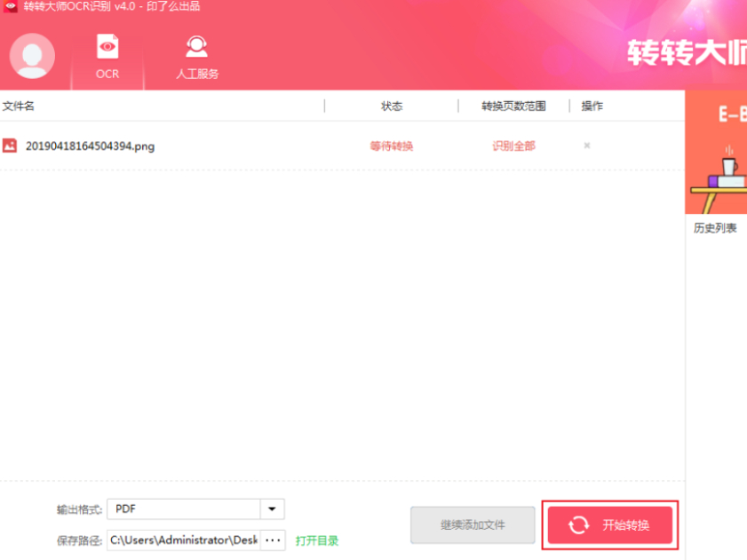The image size is (747, 560).
Task: Click the 文件名 column header
Action: coord(18,106)
